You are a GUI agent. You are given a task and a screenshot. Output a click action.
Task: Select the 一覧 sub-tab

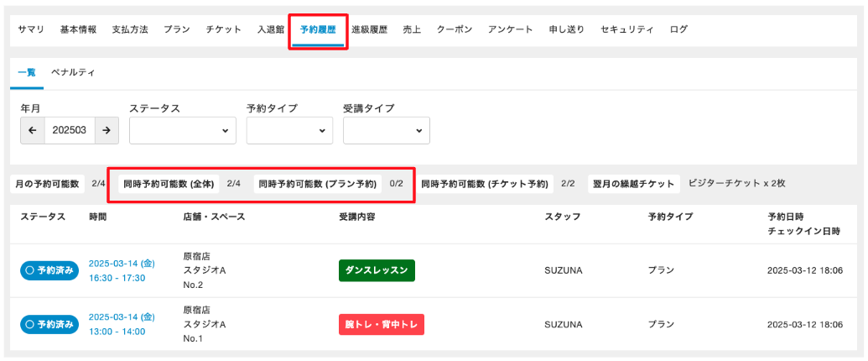click(27, 72)
